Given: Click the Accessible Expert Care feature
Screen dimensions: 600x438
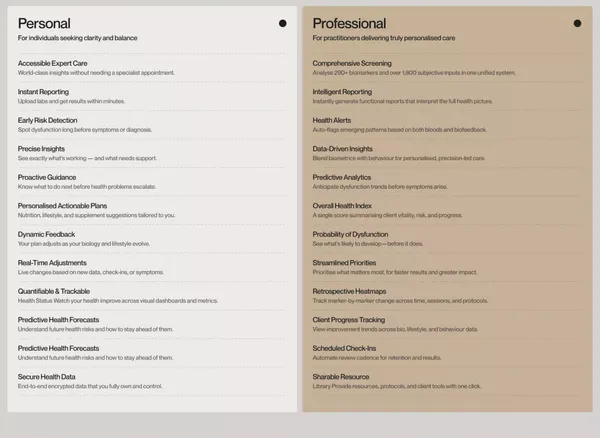Looking at the screenshot, I should click(x=52, y=63).
